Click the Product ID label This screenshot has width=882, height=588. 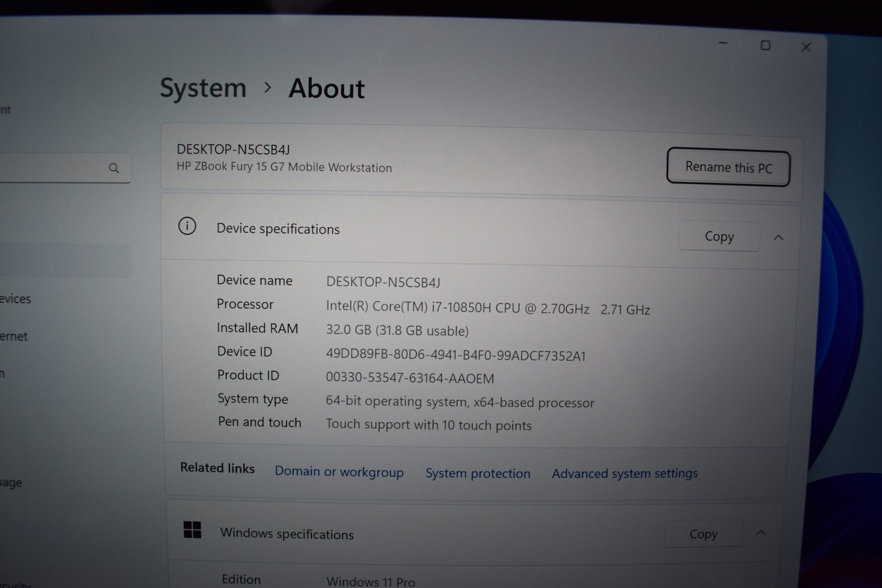[248, 375]
